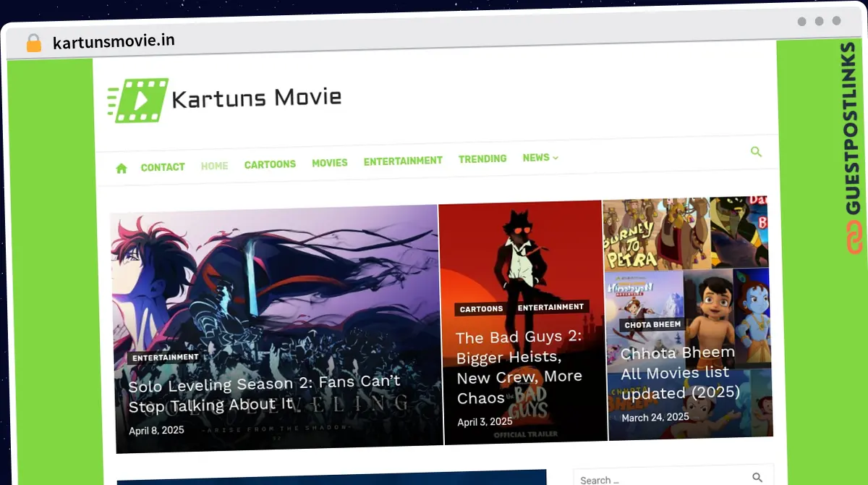Click the Guestpostlinks chain link icon
868x485 pixels.
point(854,238)
